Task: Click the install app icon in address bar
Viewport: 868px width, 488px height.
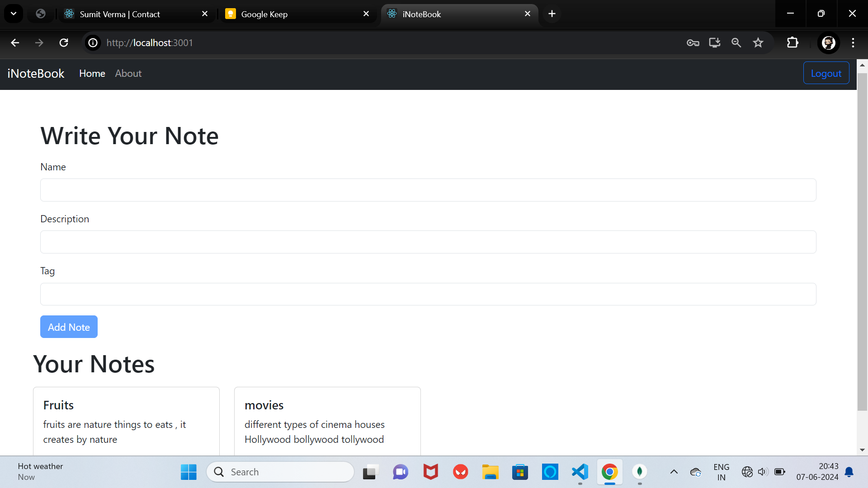Action: 714,42
